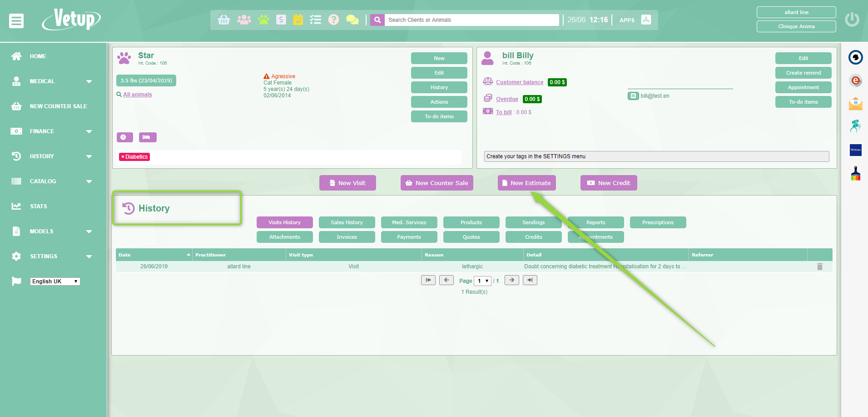Open the help question mark icon

click(x=333, y=20)
